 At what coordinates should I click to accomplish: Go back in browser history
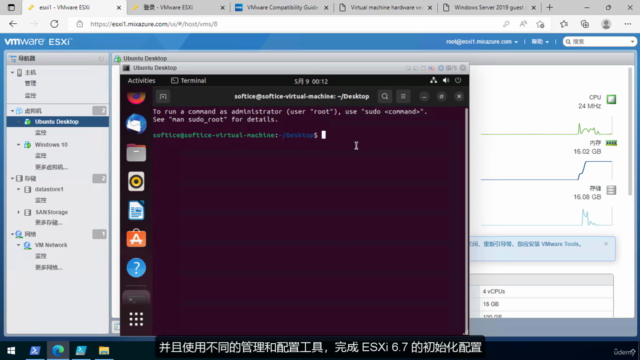(x=13, y=24)
